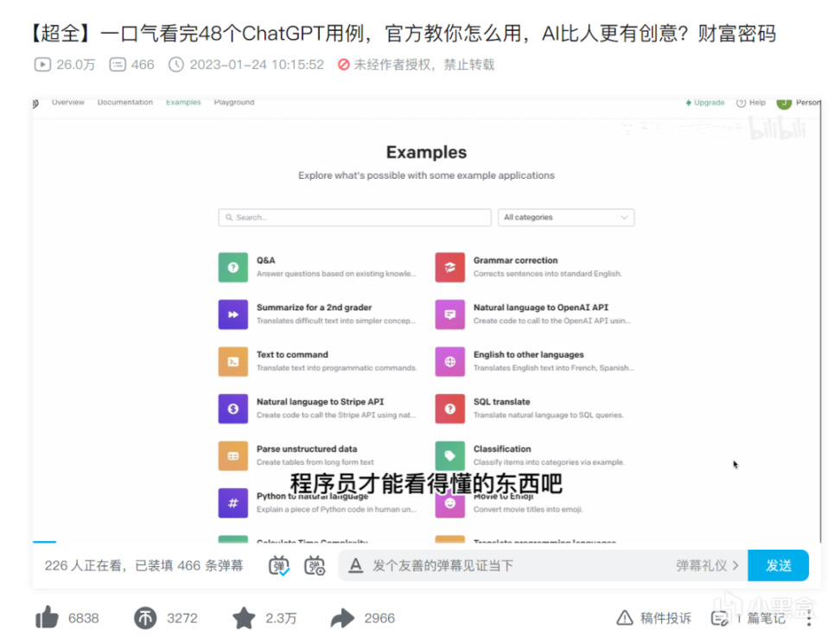Toggle the danmaku display switch
Screen dimensions: 840x643
pos(278,565)
